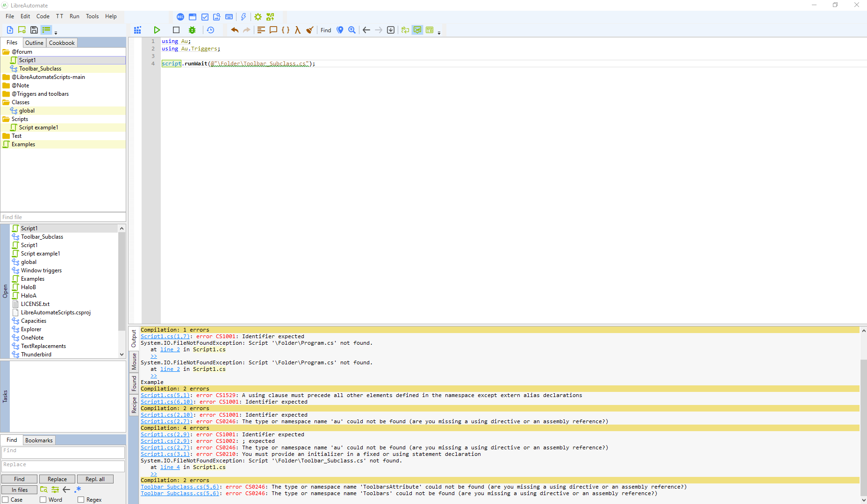The height and width of the screenshot is (504, 867).
Task: Open the right toolbar overflow arrow
Action: pyautogui.click(x=439, y=33)
